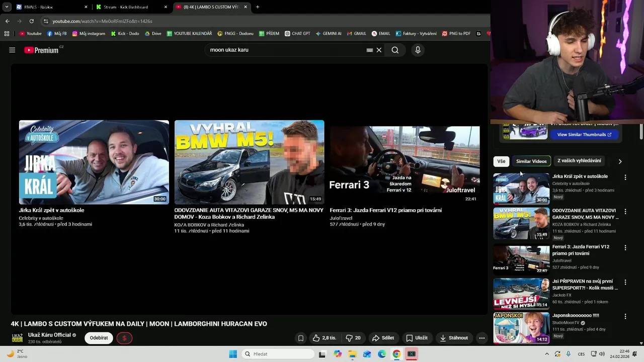Expand the tab search dropdown arrow
The height and width of the screenshot is (362, 644).
pos(7,7)
